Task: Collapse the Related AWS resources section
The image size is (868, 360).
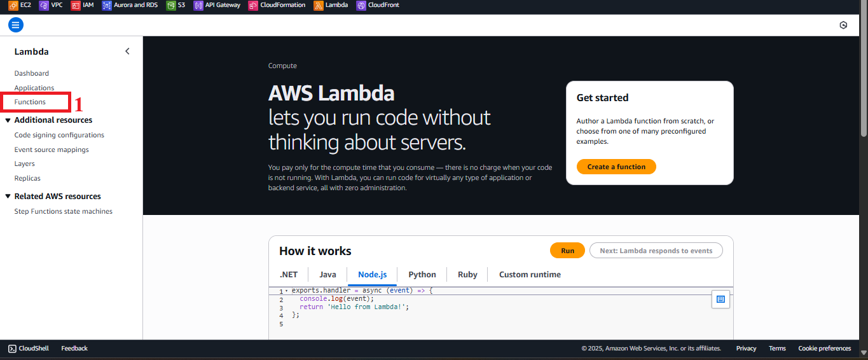Action: coord(8,197)
